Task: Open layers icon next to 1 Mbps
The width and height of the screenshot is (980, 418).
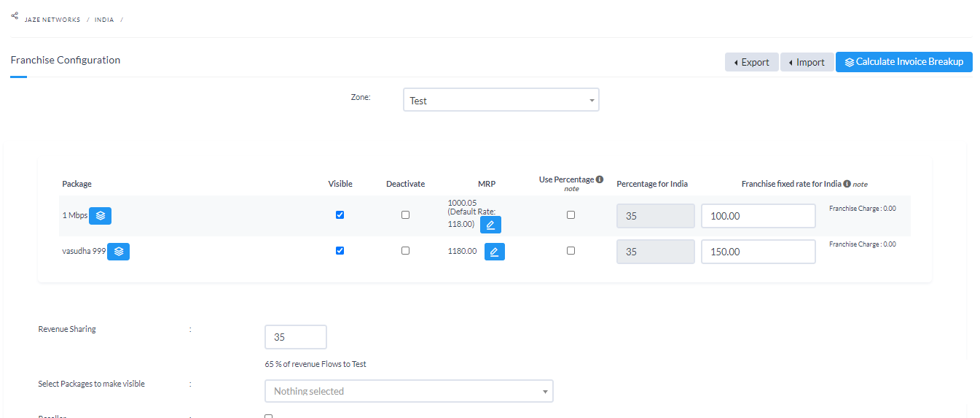Action: coord(101,216)
